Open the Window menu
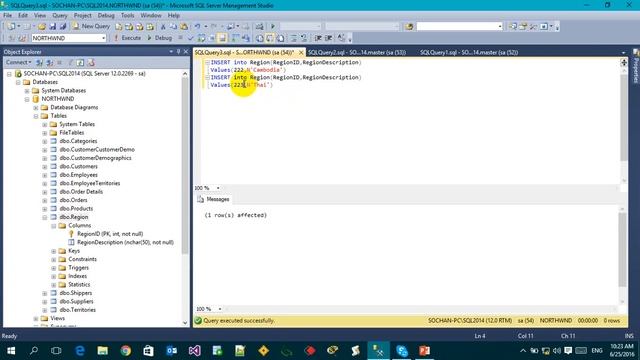 151,15
